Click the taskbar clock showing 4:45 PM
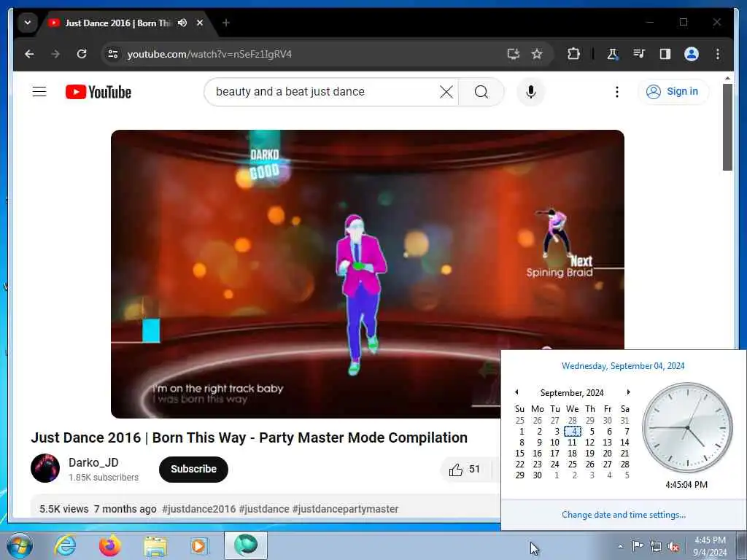 point(710,546)
